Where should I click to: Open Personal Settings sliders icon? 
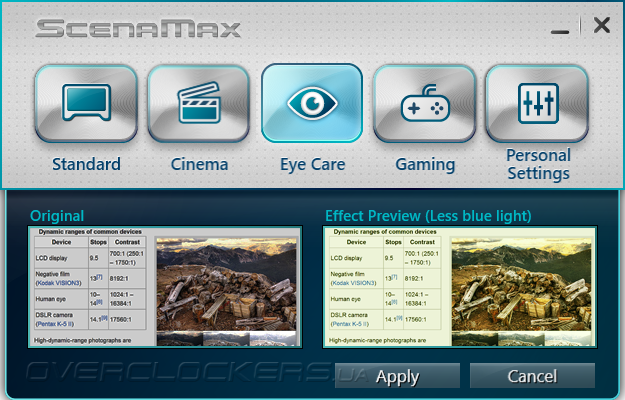pyautogui.click(x=537, y=104)
